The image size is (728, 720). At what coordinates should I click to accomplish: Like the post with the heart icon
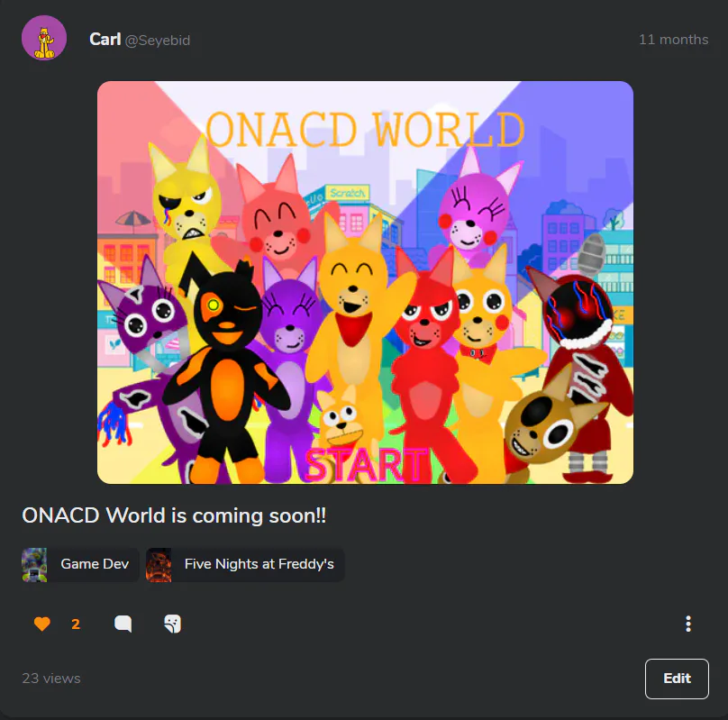(41, 624)
